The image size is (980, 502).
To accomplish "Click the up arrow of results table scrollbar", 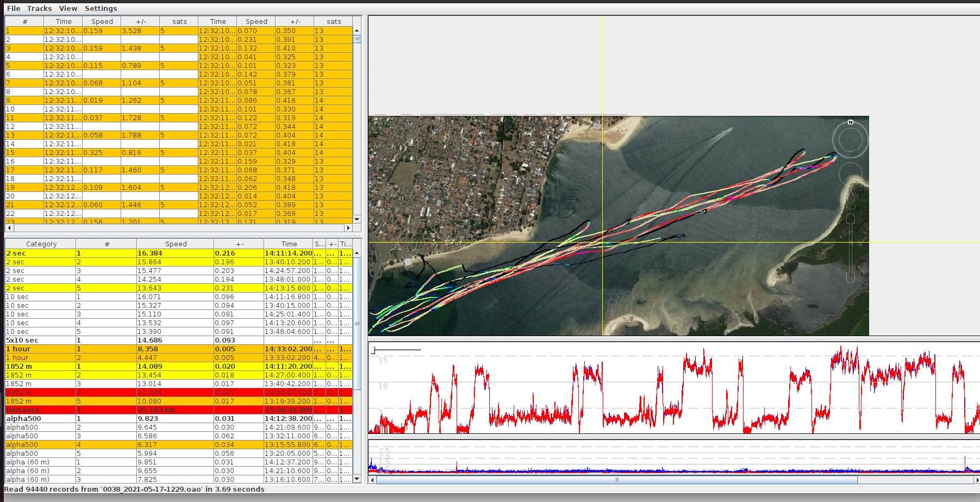I will tap(357, 253).
